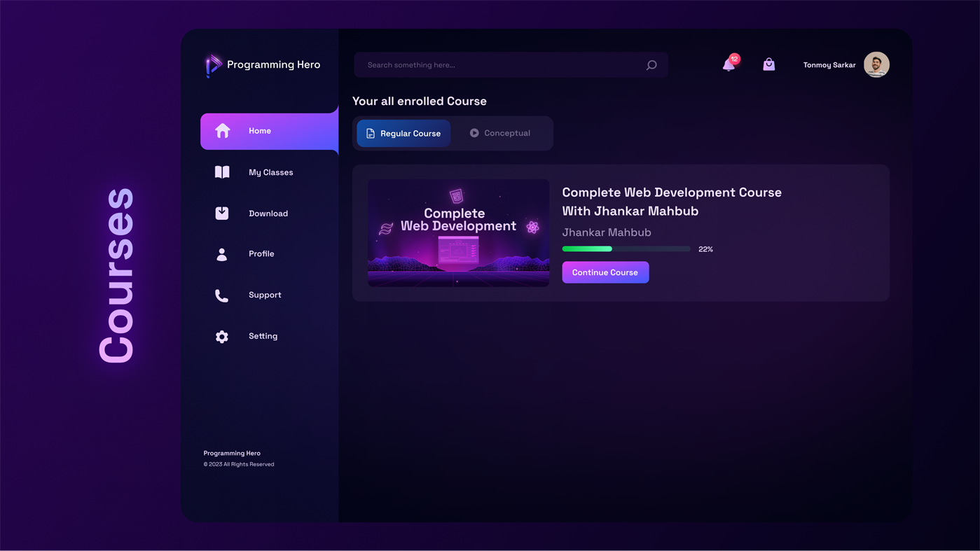Click the search magnifier icon
The height and width of the screenshot is (551, 980).
651,64
